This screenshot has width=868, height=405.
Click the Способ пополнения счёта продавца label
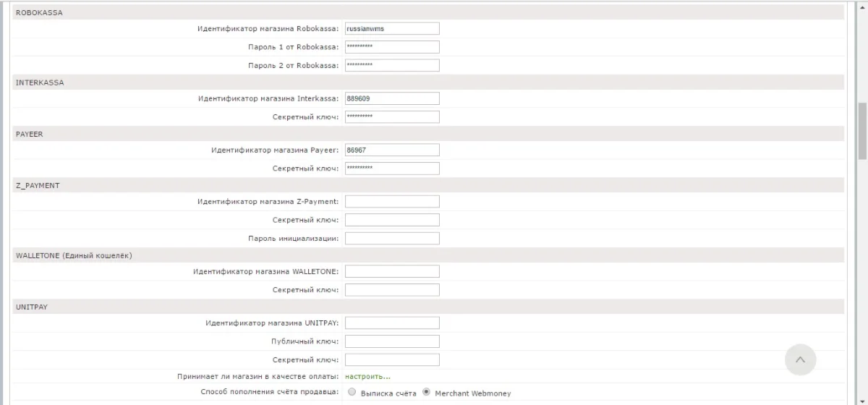pyautogui.click(x=270, y=392)
